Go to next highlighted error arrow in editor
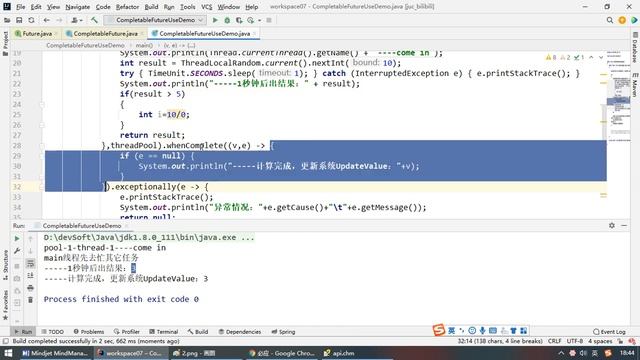This screenshot has width=640, height=360. click(x=601, y=58)
